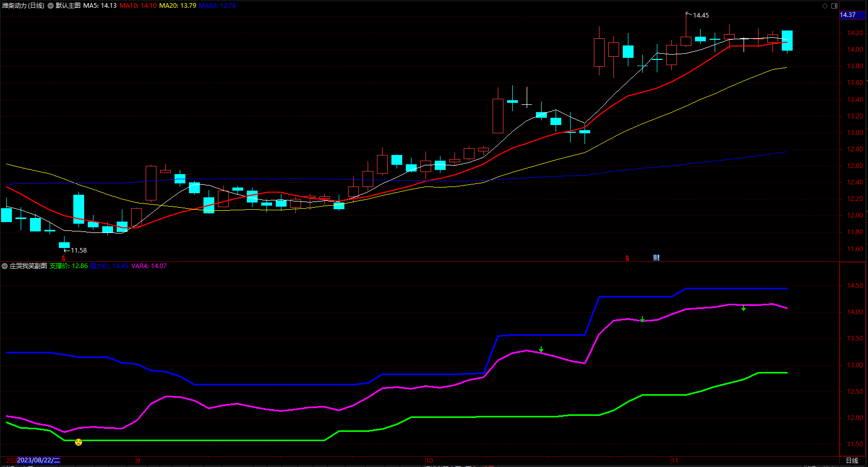Image resolution: width=868 pixels, height=467 pixels.
Task: Select the MA20: 13.79 label
Action: (x=178, y=6)
